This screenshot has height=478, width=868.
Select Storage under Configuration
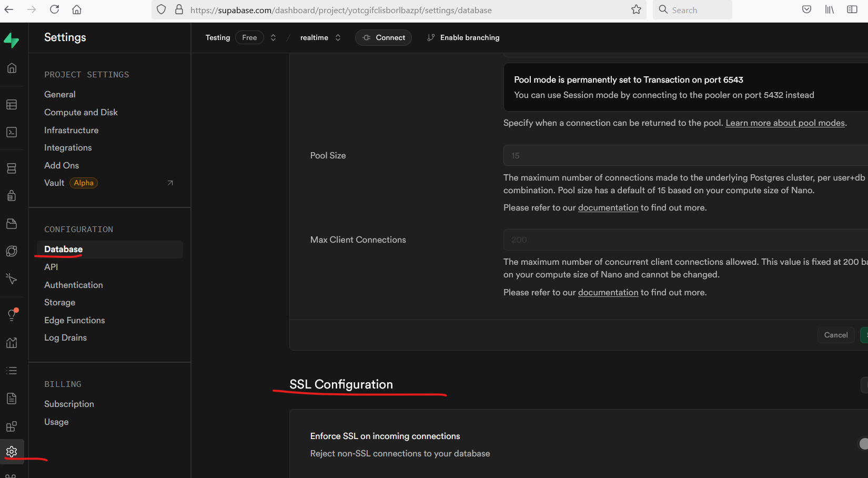coord(59,302)
